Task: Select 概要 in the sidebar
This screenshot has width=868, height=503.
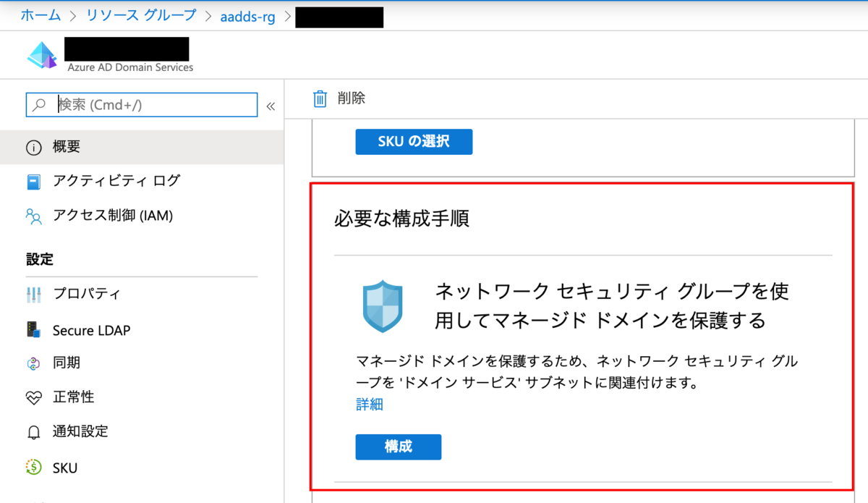Action: (142, 147)
